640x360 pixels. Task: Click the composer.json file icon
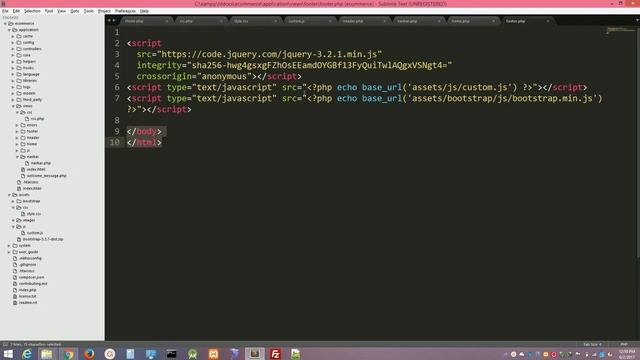[x=15, y=277]
